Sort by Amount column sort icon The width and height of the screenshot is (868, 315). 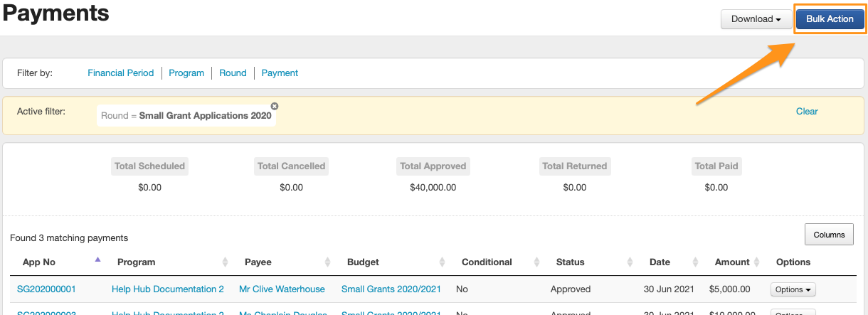pos(757,262)
